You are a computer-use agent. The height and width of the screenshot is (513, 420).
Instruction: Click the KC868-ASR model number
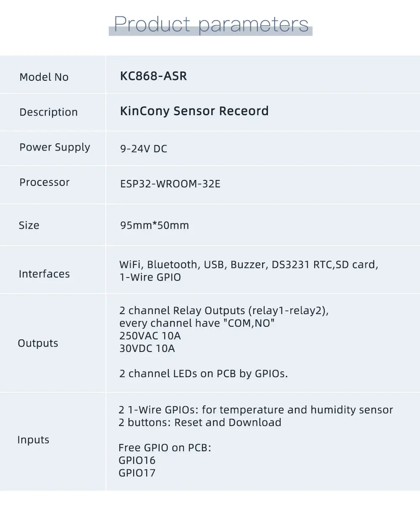[x=153, y=76]
